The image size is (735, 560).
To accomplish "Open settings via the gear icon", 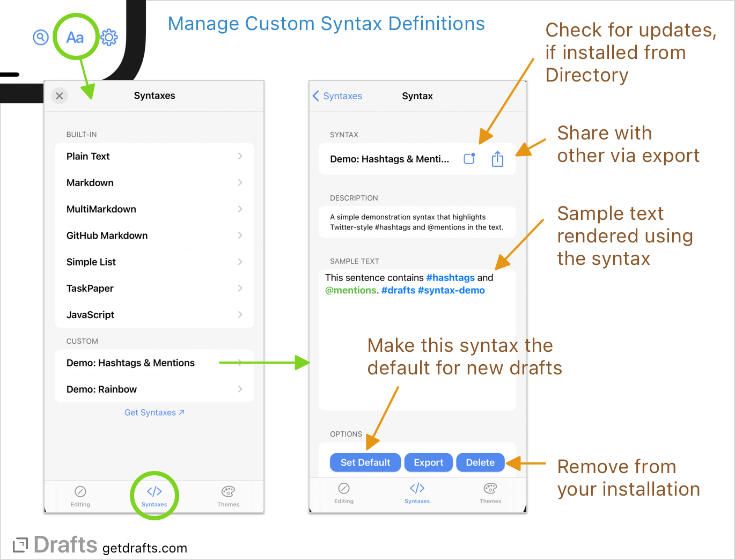I will [x=109, y=37].
